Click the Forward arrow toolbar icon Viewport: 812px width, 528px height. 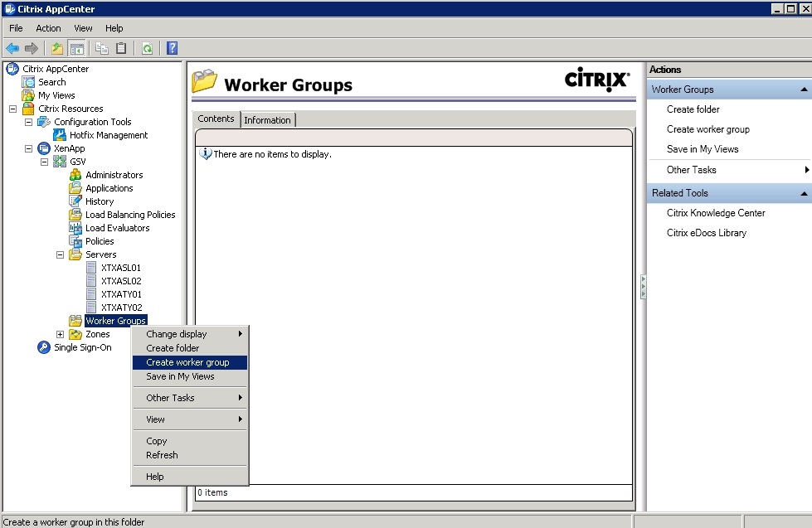coord(32,49)
